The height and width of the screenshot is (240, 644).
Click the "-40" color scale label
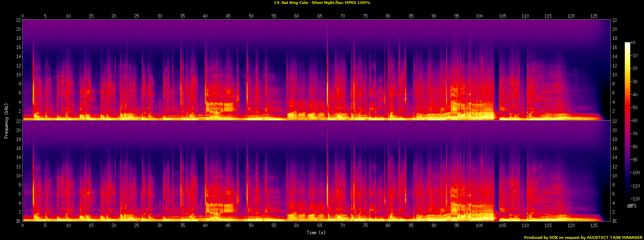tap(634, 95)
